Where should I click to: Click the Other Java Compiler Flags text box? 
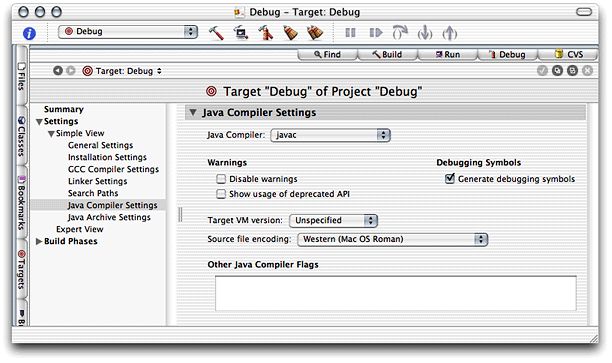click(396, 294)
